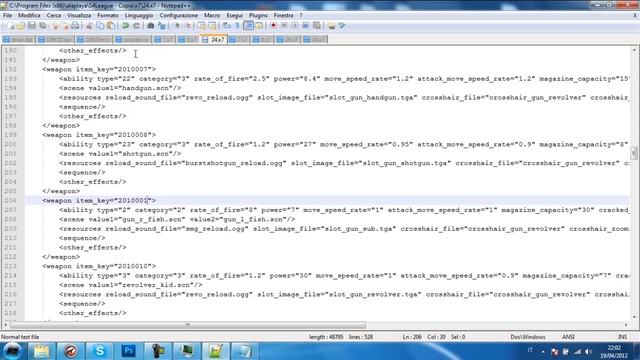Click the Paste toolbar icon

[x=111, y=26]
